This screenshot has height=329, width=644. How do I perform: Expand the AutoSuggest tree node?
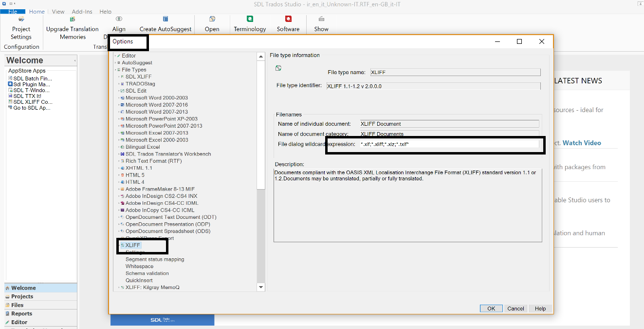pos(115,63)
